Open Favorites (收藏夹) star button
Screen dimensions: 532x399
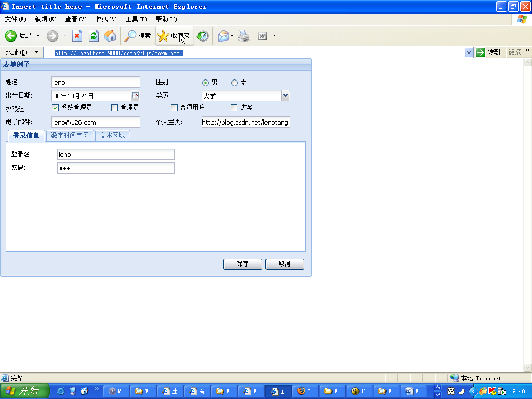point(175,36)
